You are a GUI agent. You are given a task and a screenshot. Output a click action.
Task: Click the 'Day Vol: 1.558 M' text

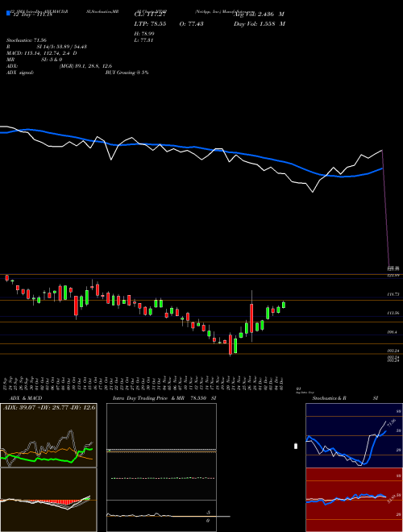click(x=260, y=24)
